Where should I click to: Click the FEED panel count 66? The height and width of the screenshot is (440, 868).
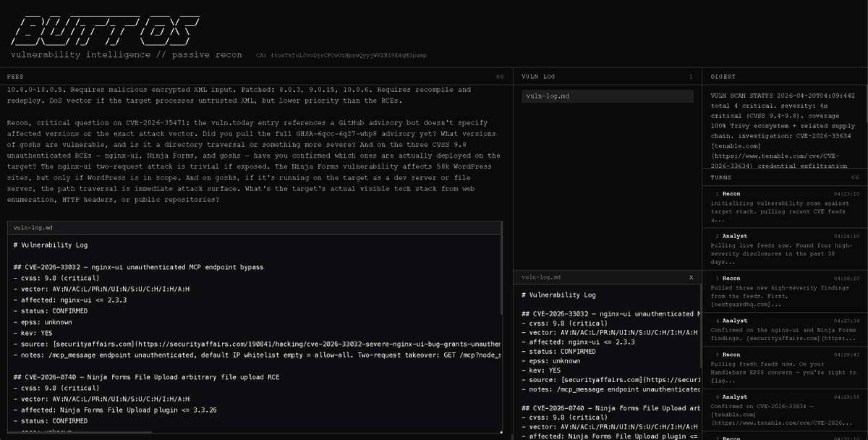pyautogui.click(x=500, y=76)
